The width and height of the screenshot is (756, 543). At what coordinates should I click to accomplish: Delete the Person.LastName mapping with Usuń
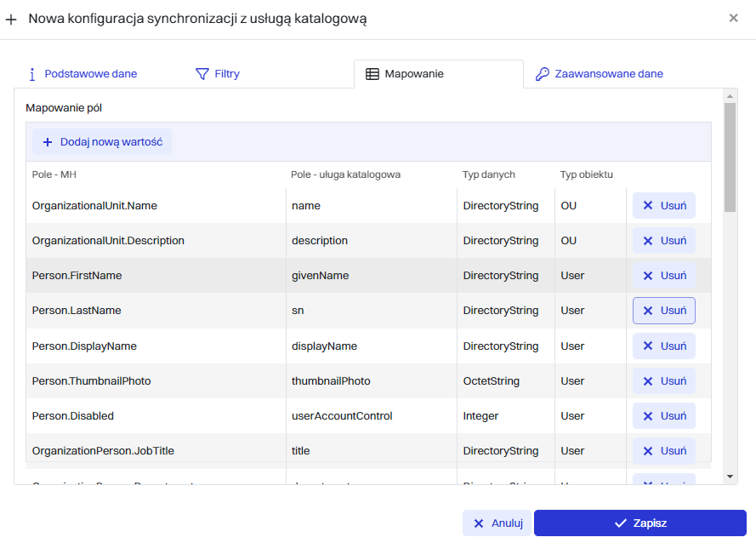click(663, 311)
